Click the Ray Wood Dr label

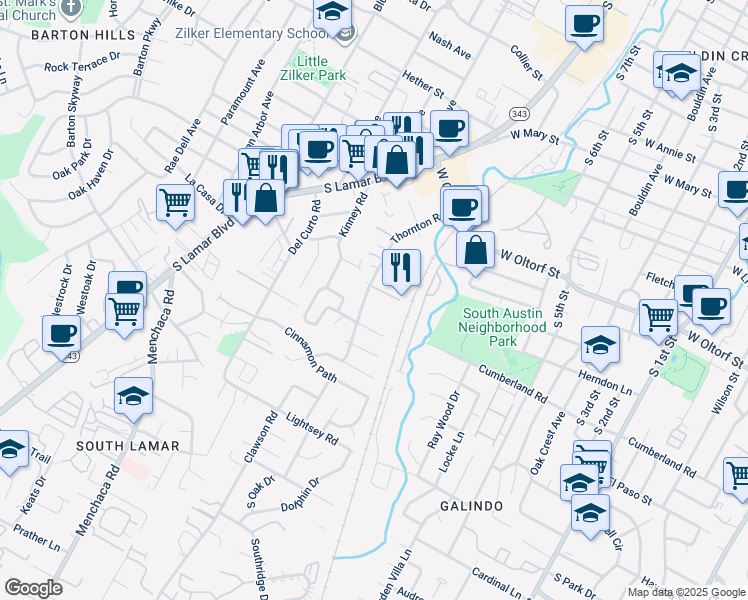(x=444, y=420)
